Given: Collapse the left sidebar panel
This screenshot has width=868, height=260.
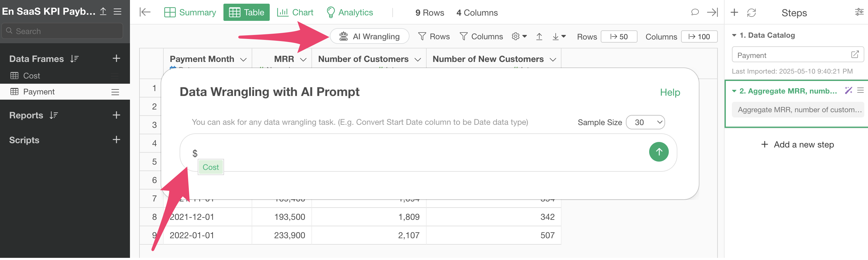Looking at the screenshot, I should click(145, 13).
